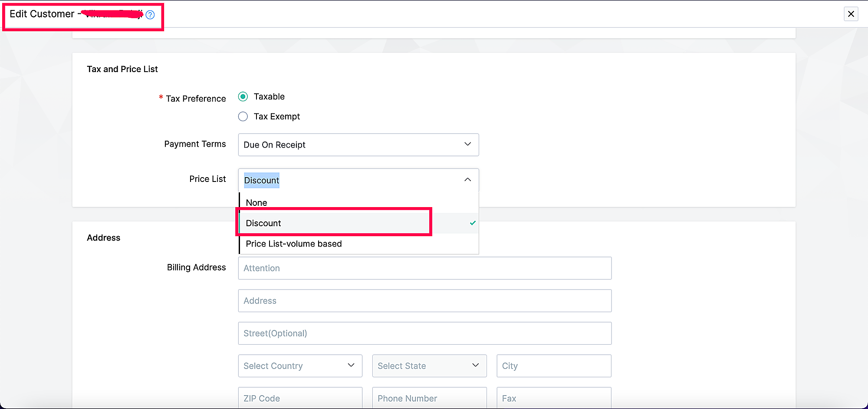The height and width of the screenshot is (409, 868).
Task: Click the City input field
Action: point(554,366)
